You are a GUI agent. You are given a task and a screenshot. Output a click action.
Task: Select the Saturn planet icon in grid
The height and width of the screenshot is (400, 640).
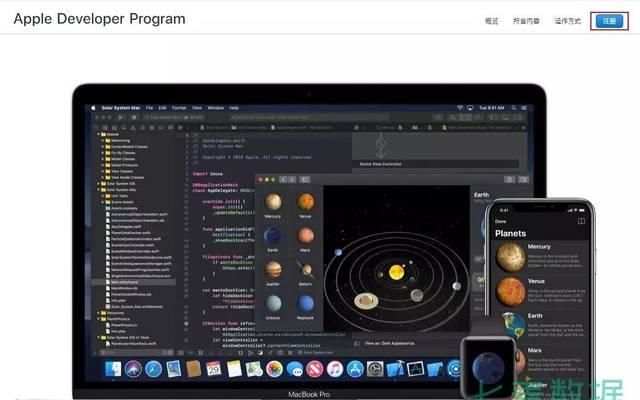pos(305,270)
